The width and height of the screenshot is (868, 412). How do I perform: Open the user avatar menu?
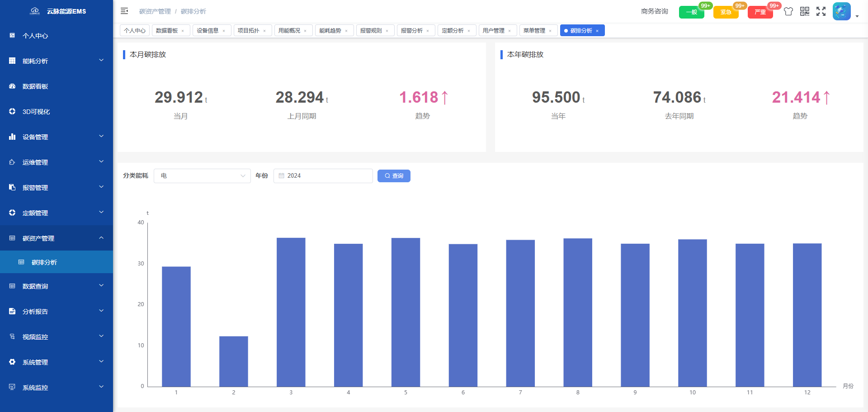(842, 11)
